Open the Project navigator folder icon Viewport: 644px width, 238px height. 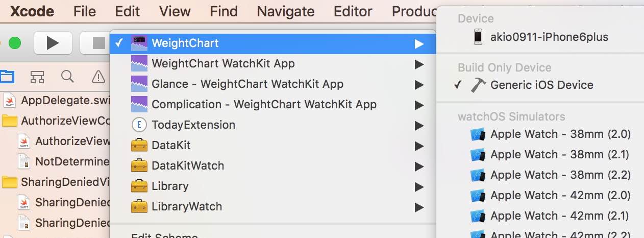click(x=7, y=77)
